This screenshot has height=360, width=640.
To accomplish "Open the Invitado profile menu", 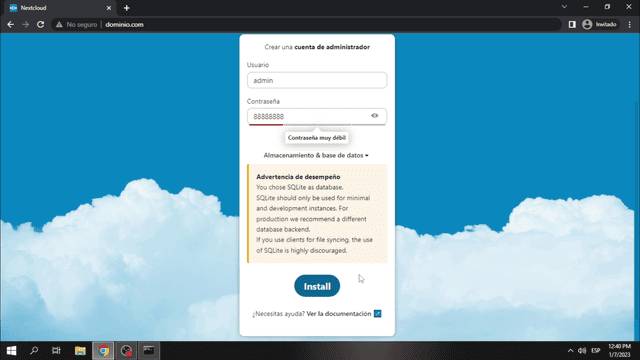I will pos(599,24).
